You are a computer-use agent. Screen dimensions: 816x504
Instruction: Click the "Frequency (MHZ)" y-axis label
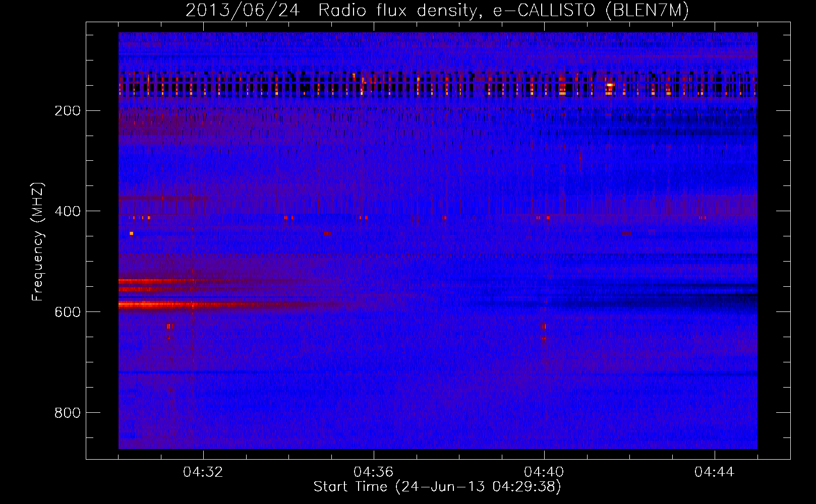[x=38, y=241]
